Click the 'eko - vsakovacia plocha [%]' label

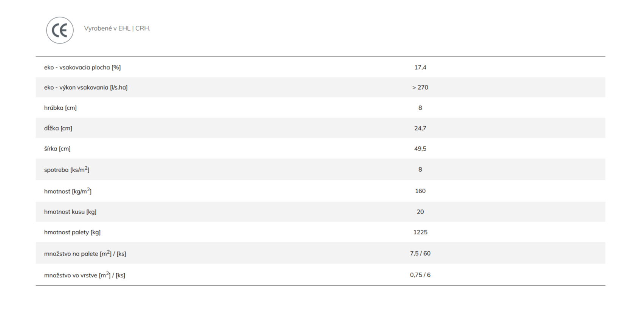click(x=82, y=67)
